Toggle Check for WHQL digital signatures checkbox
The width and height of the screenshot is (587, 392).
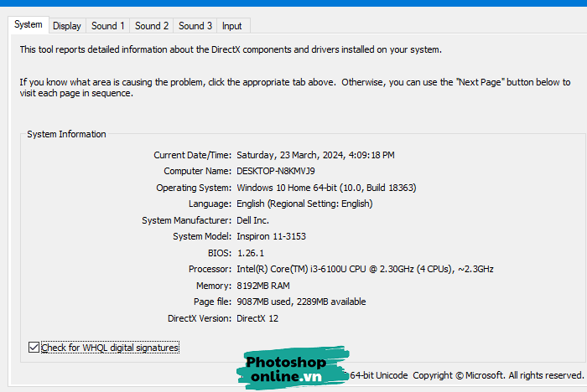click(x=34, y=348)
